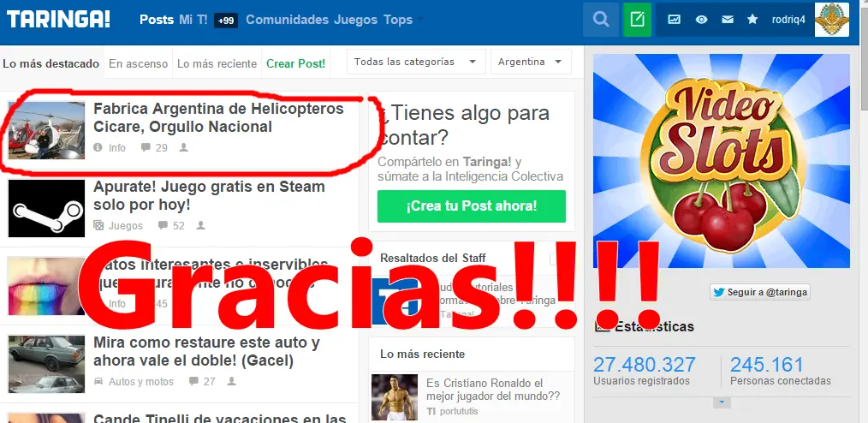Screen dimensions: 868x423
Task: Click the green create-post pencil icon
Action: 637,20
